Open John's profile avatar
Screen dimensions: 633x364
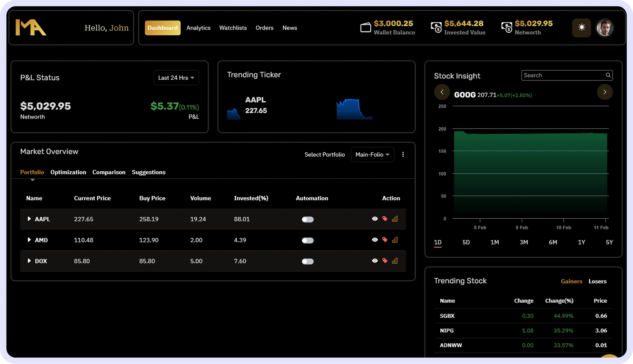[605, 28]
